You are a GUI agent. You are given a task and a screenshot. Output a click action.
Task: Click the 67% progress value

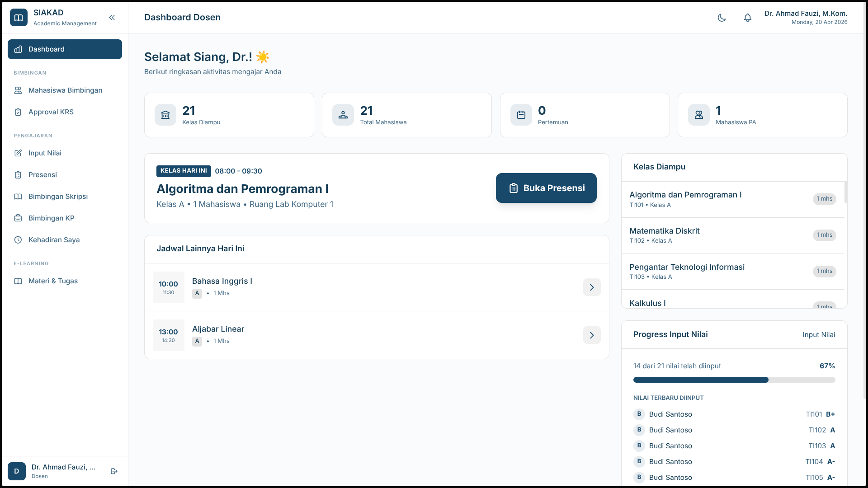pyautogui.click(x=827, y=366)
